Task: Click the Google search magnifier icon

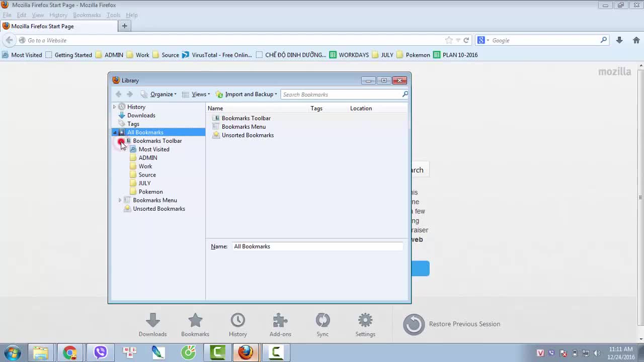Action: (x=604, y=40)
